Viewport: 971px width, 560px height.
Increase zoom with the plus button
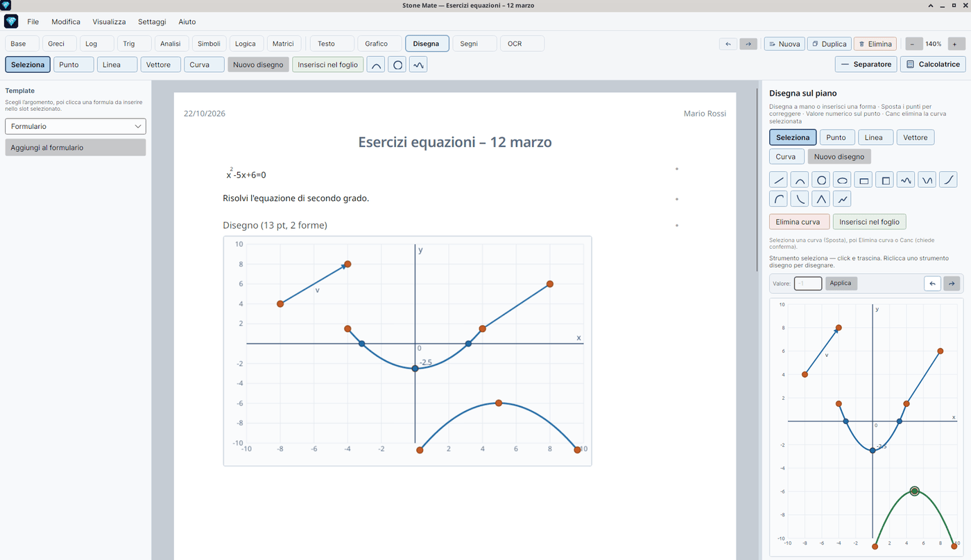(955, 44)
